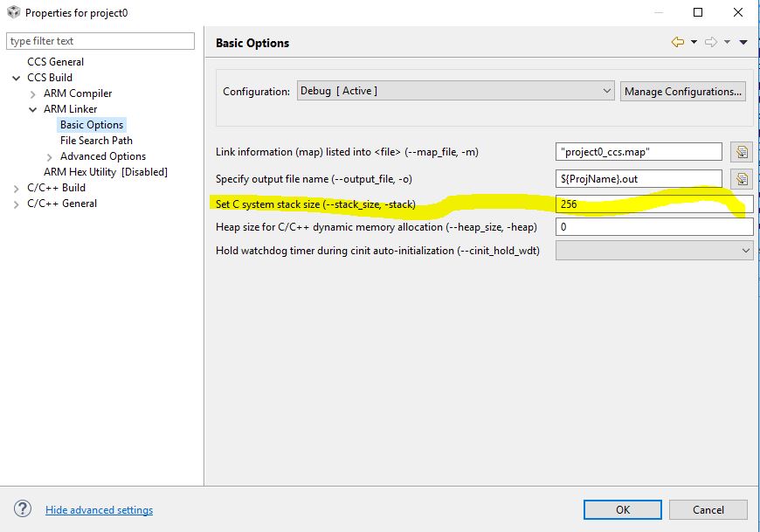
Task: Select CCS General in the tree
Action: [x=56, y=62]
